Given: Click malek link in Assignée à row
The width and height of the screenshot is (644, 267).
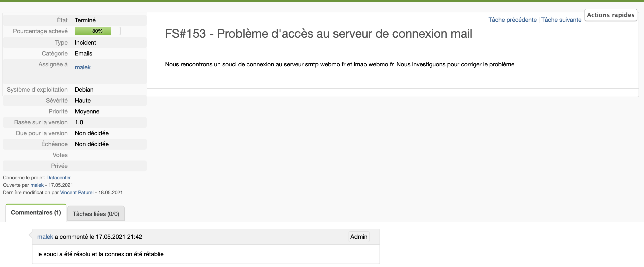Looking at the screenshot, I should pyautogui.click(x=83, y=67).
